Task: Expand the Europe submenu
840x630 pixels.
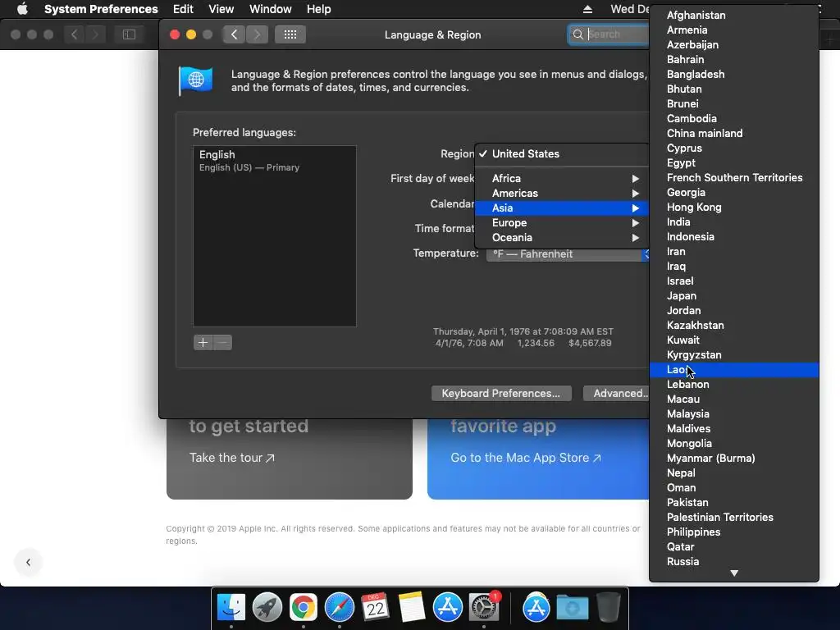Action: [562, 223]
